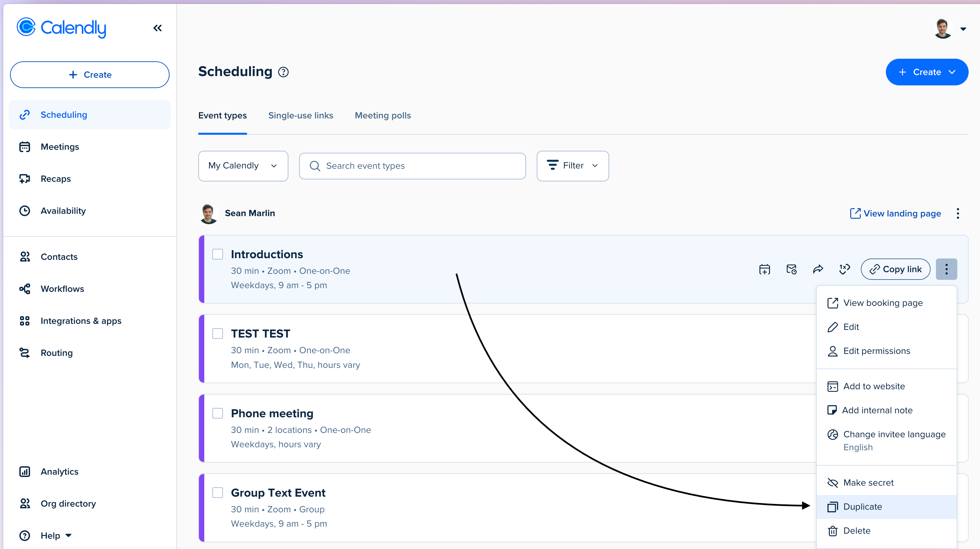Image resolution: width=980 pixels, height=549 pixels.
Task: Switch to the Event types tab
Action: pyautogui.click(x=223, y=115)
